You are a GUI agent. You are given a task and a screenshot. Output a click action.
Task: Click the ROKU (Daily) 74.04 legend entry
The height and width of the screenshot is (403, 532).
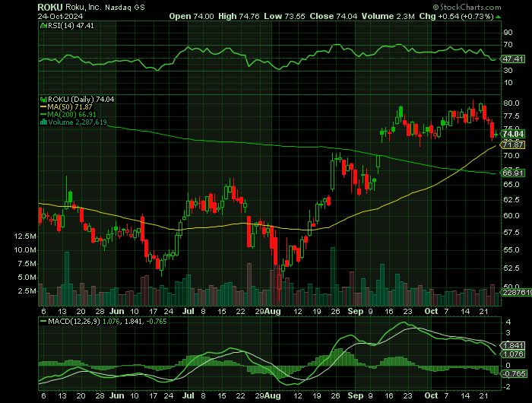coord(81,100)
